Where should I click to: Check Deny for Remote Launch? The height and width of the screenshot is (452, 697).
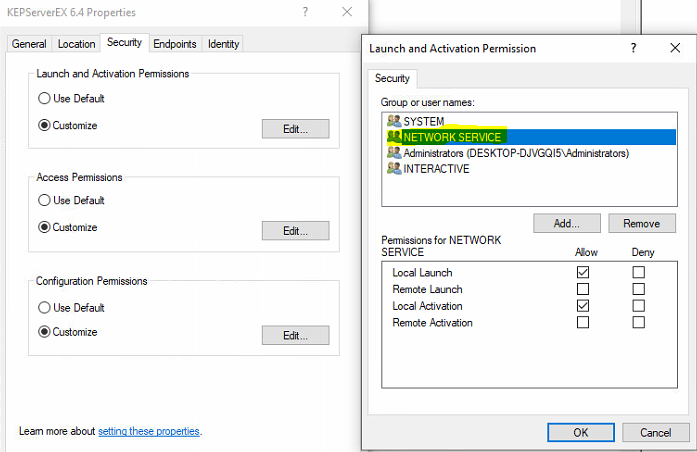point(639,289)
